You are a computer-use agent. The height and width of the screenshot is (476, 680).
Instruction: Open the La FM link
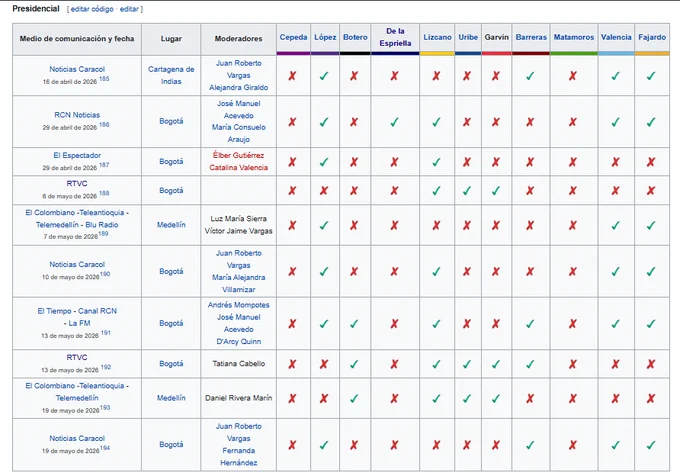(x=80, y=323)
